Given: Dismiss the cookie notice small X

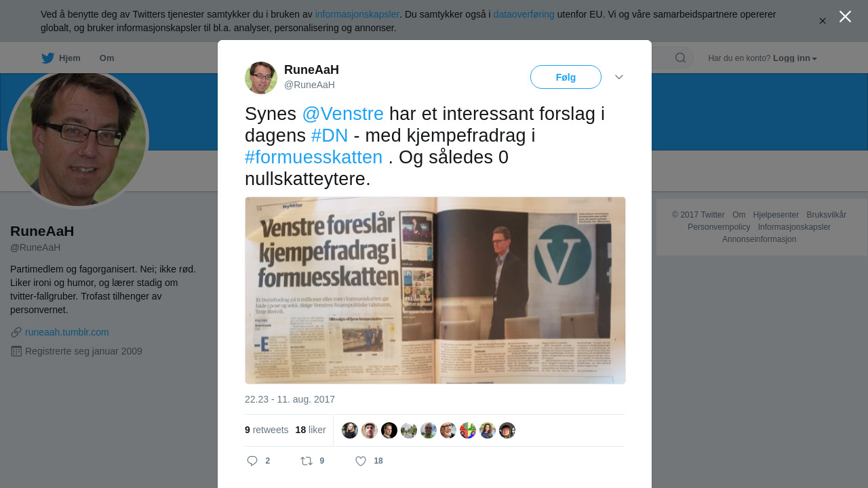Looking at the screenshot, I should coord(823,21).
